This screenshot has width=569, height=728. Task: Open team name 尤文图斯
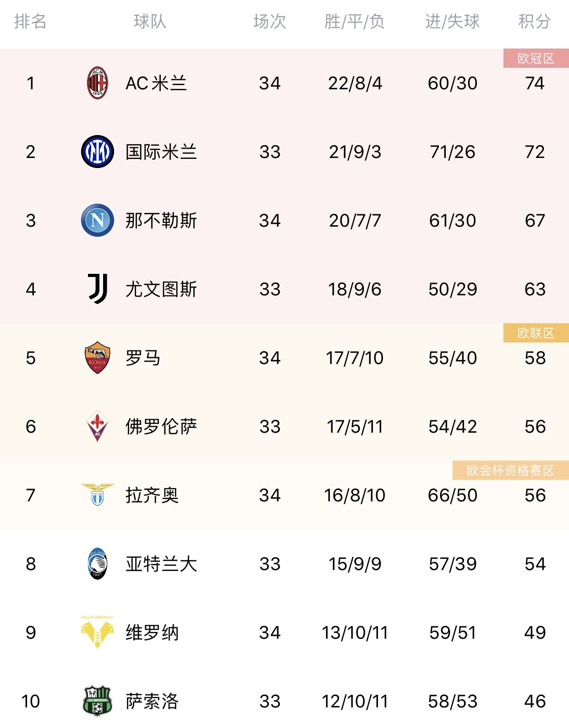click(161, 289)
